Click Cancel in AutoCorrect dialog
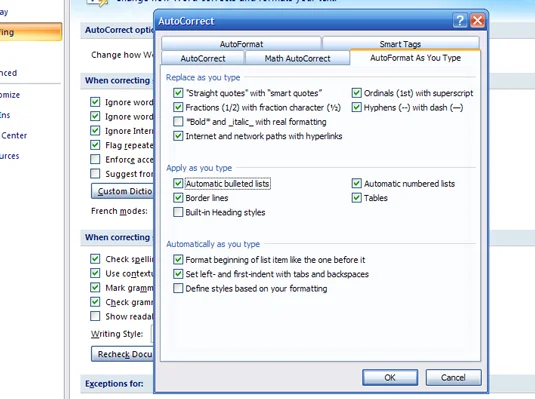The image size is (535, 399). click(453, 377)
